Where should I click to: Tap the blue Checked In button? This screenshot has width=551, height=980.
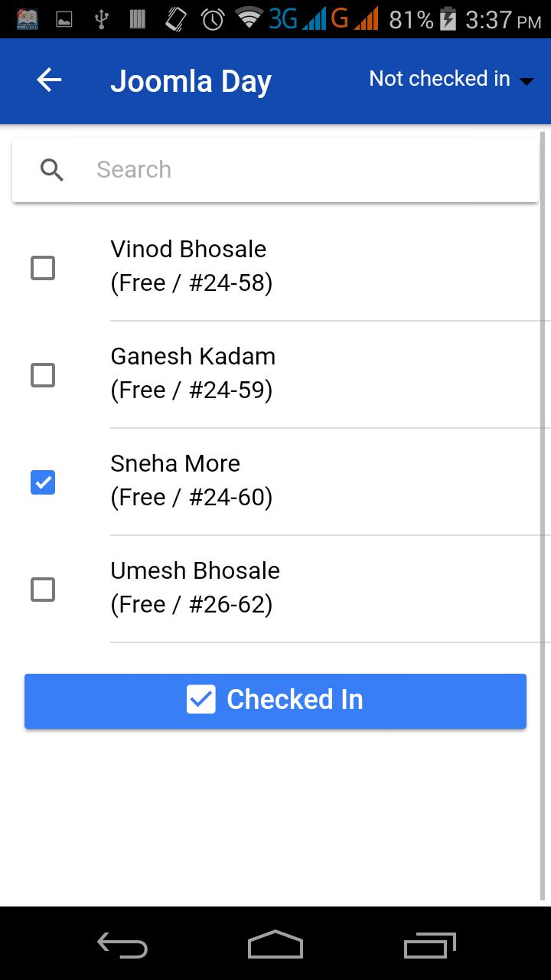pyautogui.click(x=275, y=701)
